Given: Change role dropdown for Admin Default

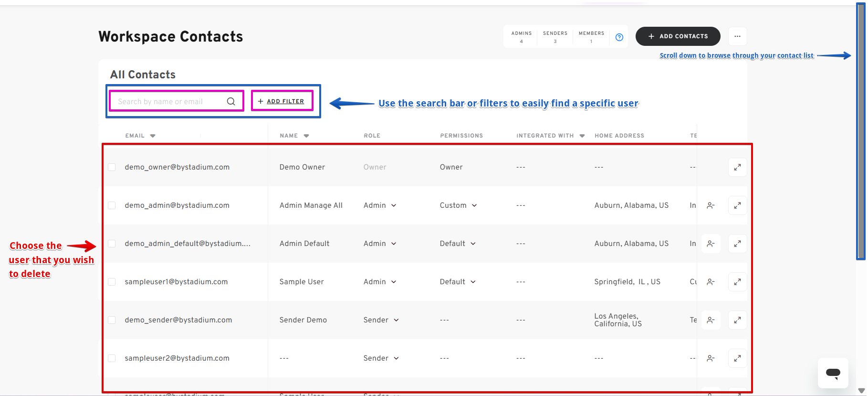Looking at the screenshot, I should 380,244.
